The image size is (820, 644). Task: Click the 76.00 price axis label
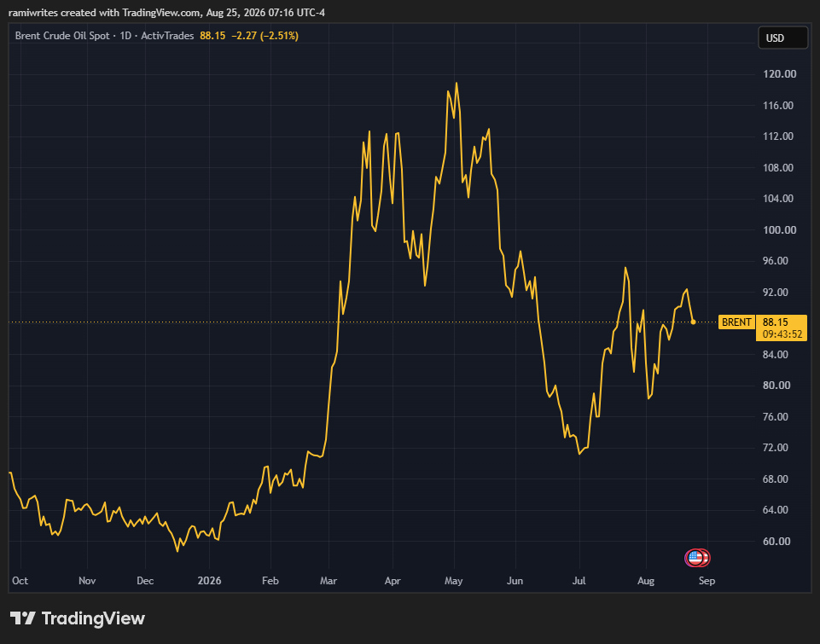pos(776,416)
